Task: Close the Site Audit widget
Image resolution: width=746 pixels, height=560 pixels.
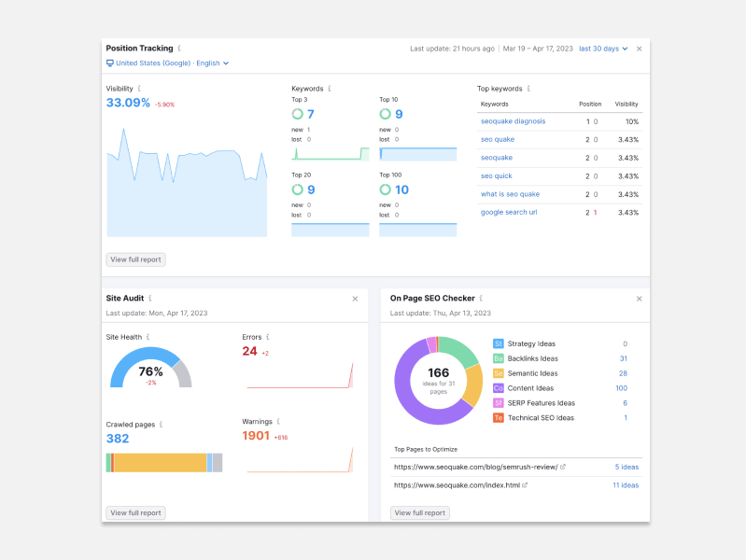Action: point(355,299)
